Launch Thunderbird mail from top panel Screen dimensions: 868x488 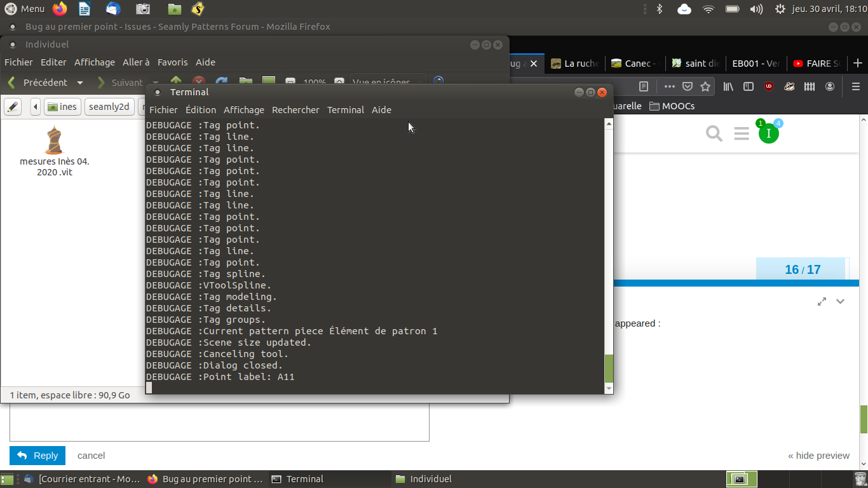(x=113, y=9)
